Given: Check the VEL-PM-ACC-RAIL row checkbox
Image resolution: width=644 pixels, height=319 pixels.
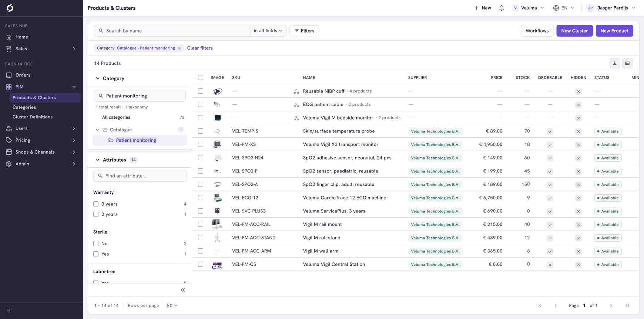Looking at the screenshot, I should tap(201, 224).
